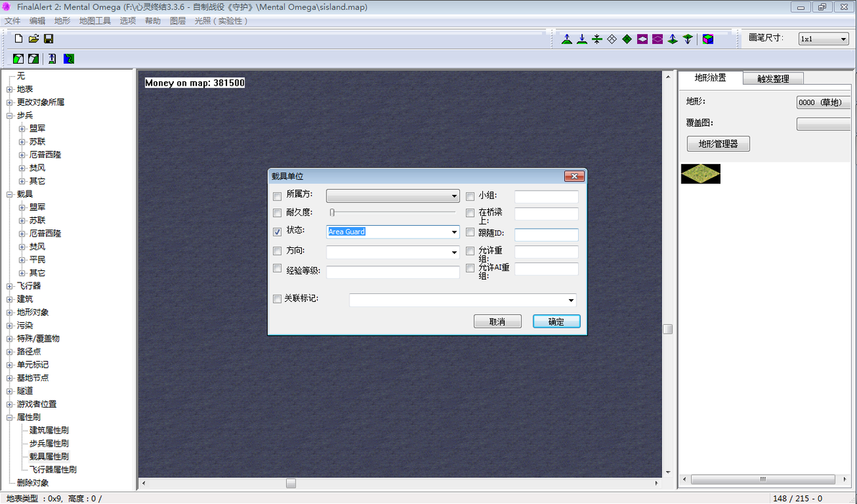
Task: Select the raise terrain tool
Action: point(567,39)
